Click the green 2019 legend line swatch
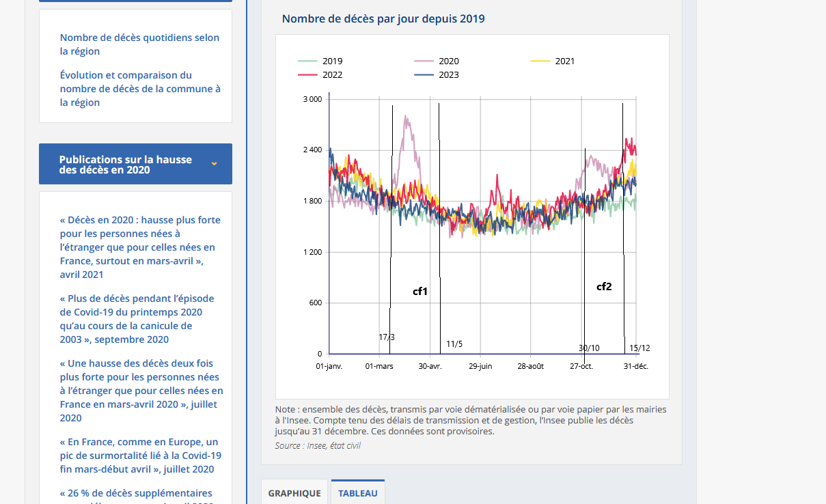This screenshot has height=504, width=826. pos(307,61)
